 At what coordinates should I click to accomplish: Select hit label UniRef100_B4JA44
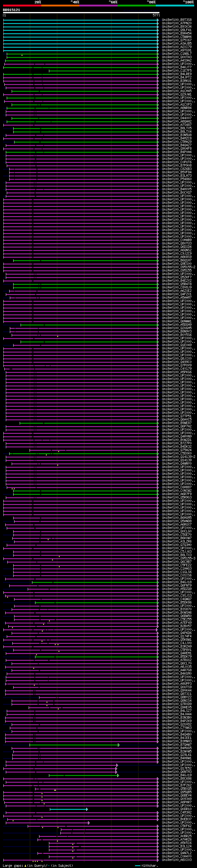click(177, 714)
